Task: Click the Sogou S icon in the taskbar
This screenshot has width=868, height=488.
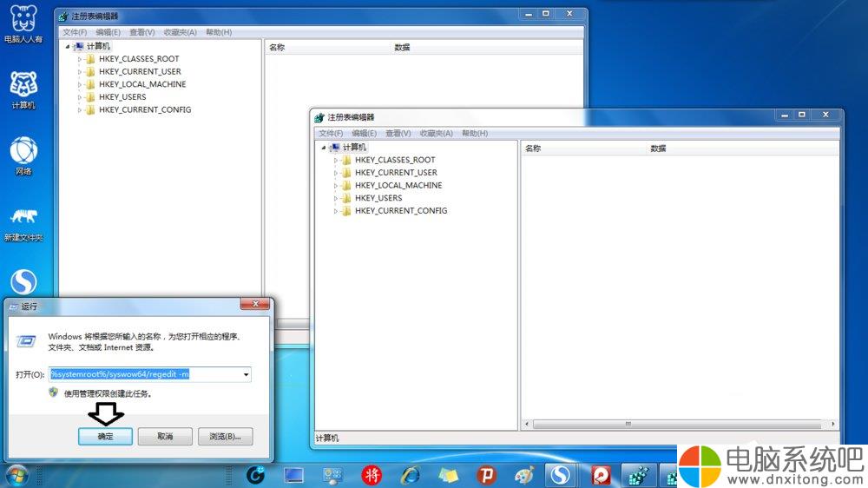Action: 561,475
